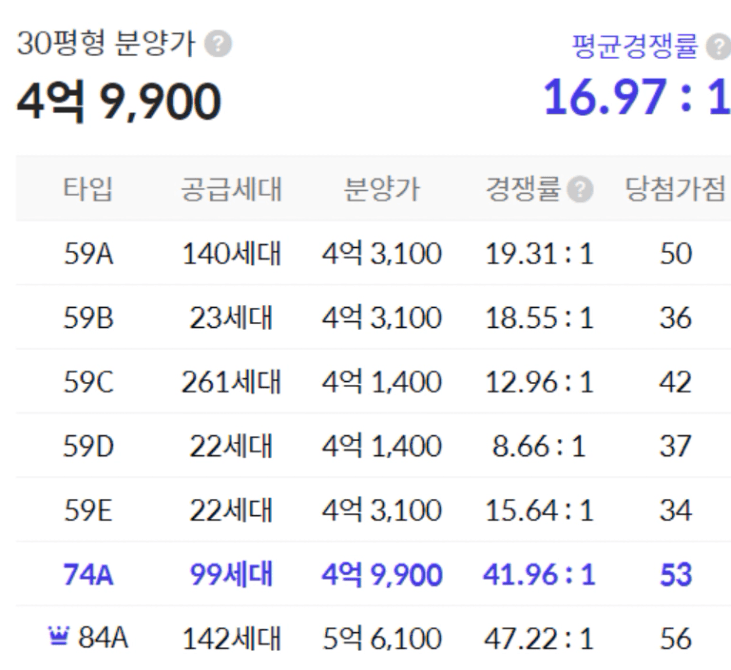Click the 4억 9,900 headline price

click(x=118, y=101)
